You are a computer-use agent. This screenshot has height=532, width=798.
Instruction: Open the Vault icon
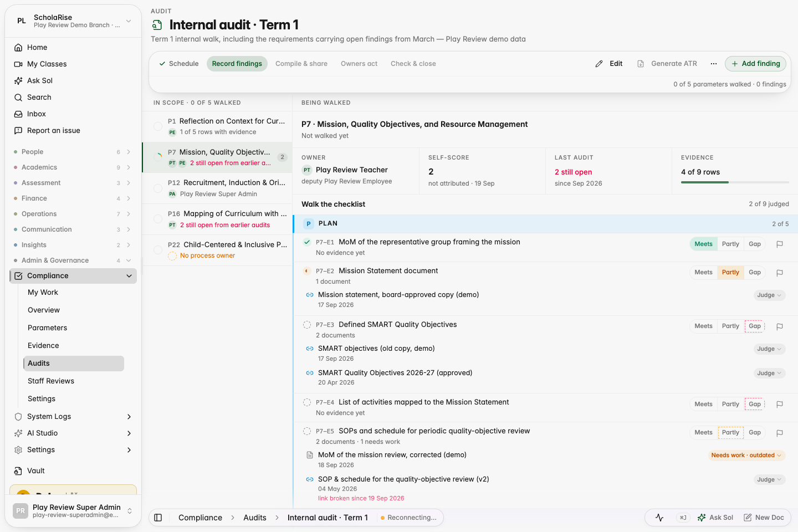coord(18,471)
